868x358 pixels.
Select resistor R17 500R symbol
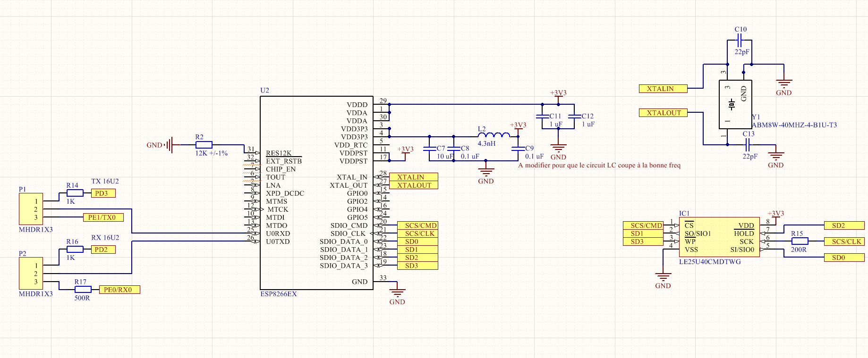tap(83, 289)
